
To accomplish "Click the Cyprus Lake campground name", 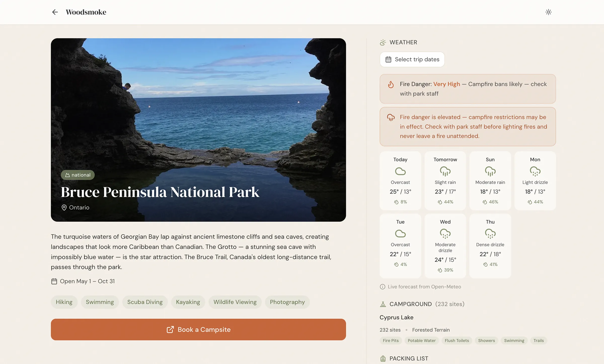I will click(396, 317).
